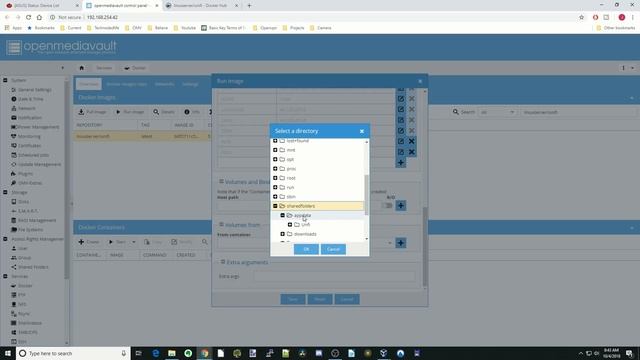Open the Windows Start menu

click(x=8, y=353)
